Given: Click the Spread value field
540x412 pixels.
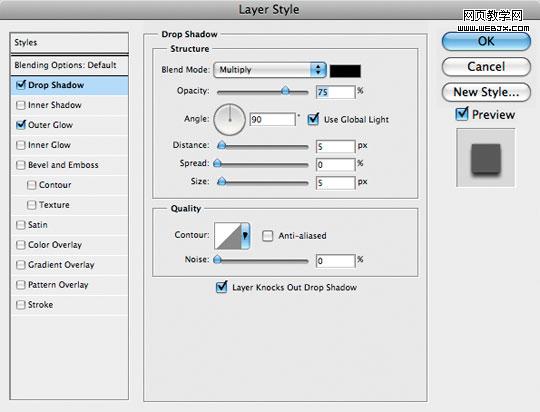Looking at the screenshot, I should 335,165.
